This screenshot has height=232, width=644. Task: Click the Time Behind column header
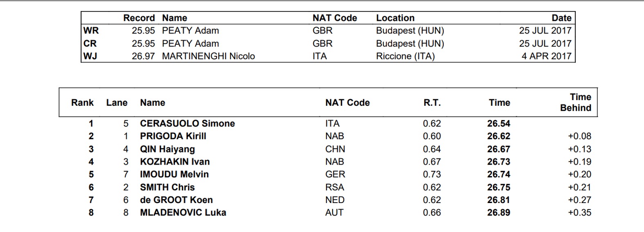[x=575, y=103]
